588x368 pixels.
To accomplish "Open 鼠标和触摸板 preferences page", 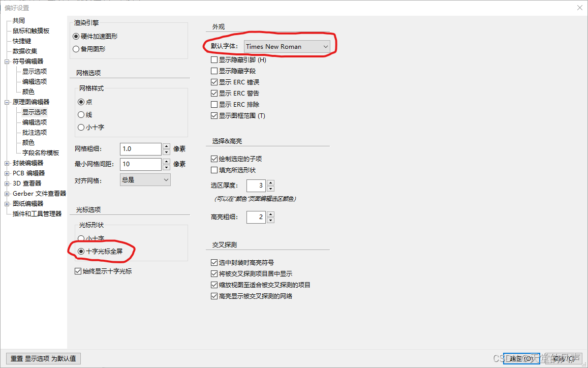I will click(31, 31).
